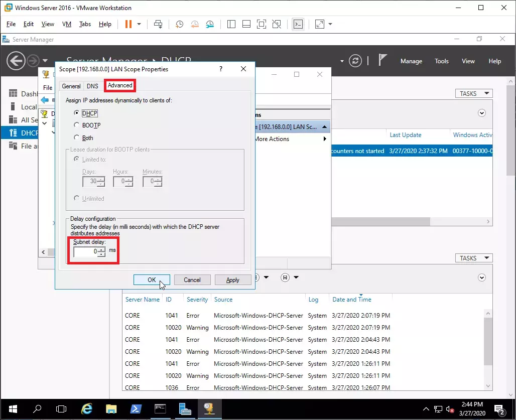Collapse the events section with the chevron
The image size is (516, 420).
(482, 277)
